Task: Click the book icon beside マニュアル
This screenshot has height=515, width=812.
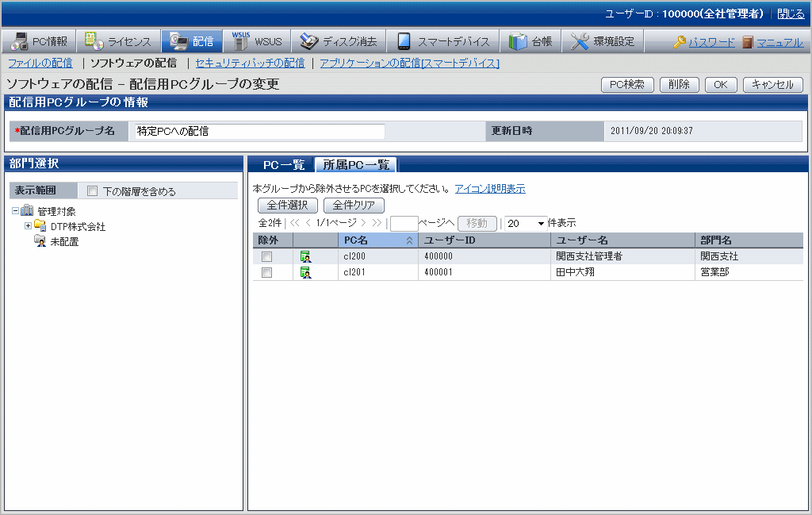Action: coord(747,42)
